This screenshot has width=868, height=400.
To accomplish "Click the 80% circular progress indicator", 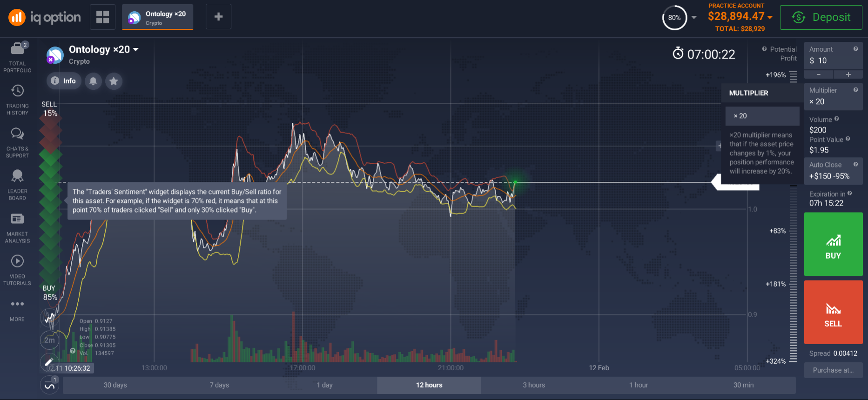I will (x=674, y=18).
